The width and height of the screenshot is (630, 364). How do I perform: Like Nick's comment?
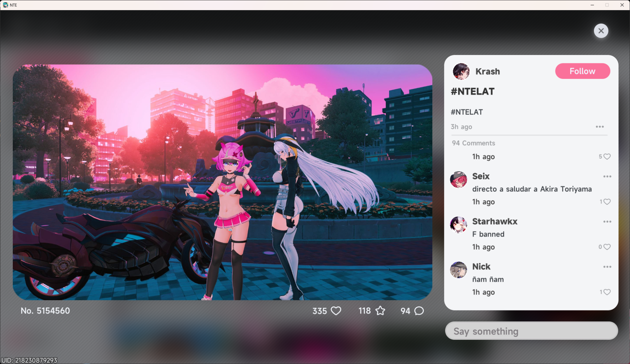tap(607, 292)
